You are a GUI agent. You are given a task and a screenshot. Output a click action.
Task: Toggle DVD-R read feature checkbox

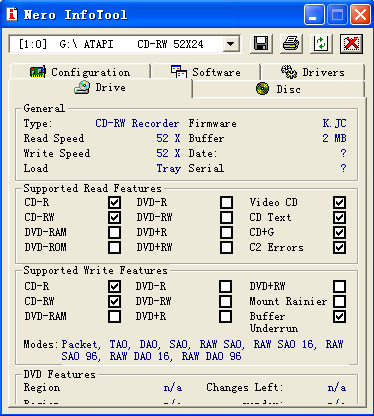[x=226, y=202]
